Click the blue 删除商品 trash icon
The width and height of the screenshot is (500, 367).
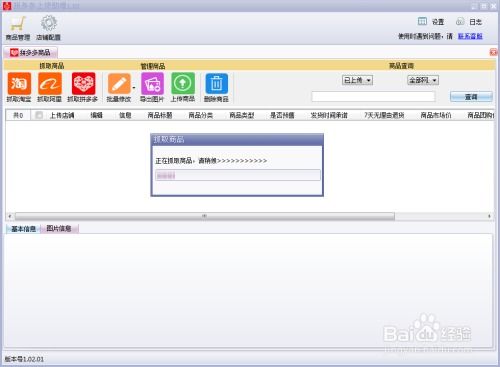tap(217, 84)
